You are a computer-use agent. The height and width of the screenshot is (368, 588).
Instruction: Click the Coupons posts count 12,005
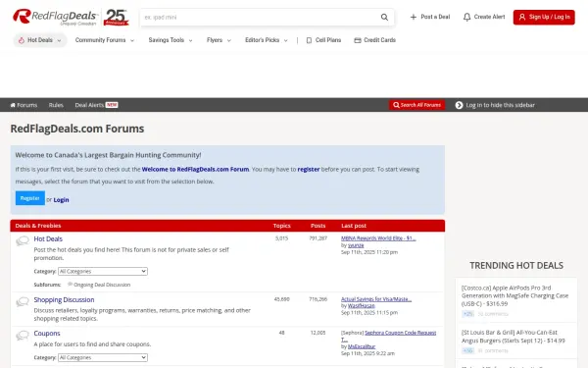click(318, 333)
